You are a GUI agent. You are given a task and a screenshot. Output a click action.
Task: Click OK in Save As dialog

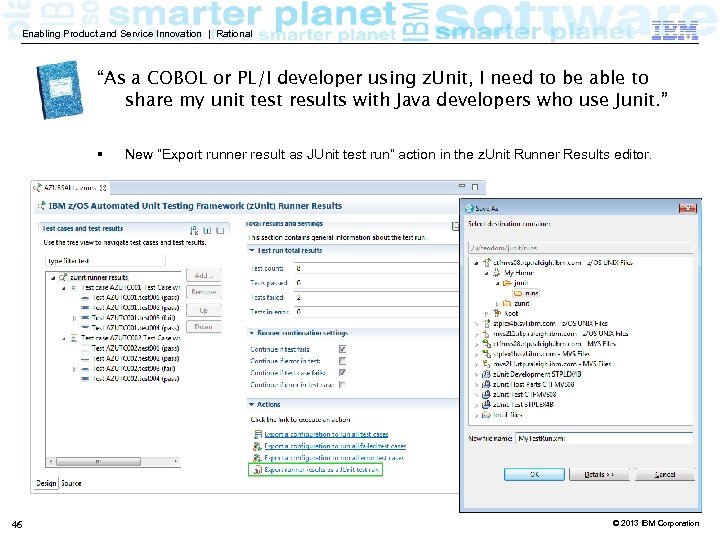pos(534,474)
